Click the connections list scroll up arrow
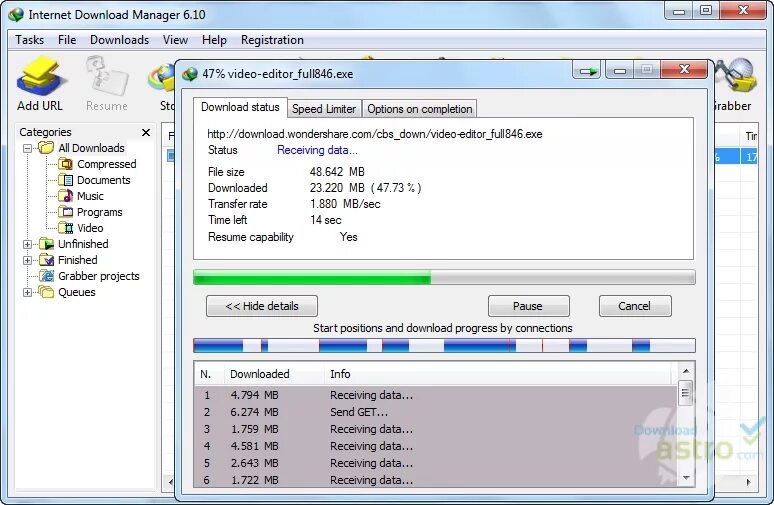The height and width of the screenshot is (505, 774). coord(686,371)
